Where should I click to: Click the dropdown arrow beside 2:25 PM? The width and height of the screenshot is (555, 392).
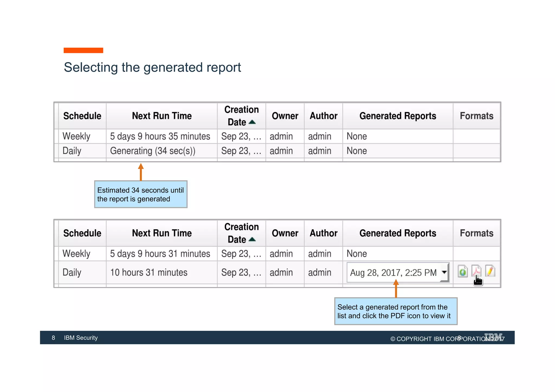(444, 272)
